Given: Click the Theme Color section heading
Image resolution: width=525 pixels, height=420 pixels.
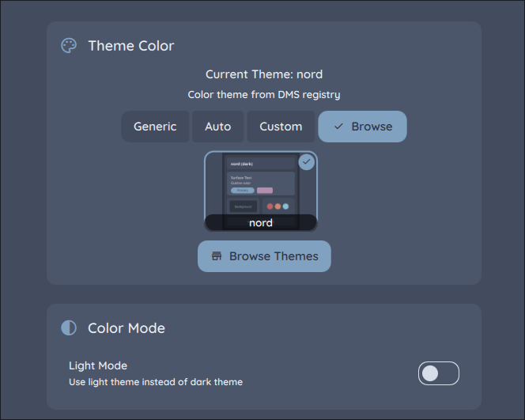Looking at the screenshot, I should click(131, 45).
